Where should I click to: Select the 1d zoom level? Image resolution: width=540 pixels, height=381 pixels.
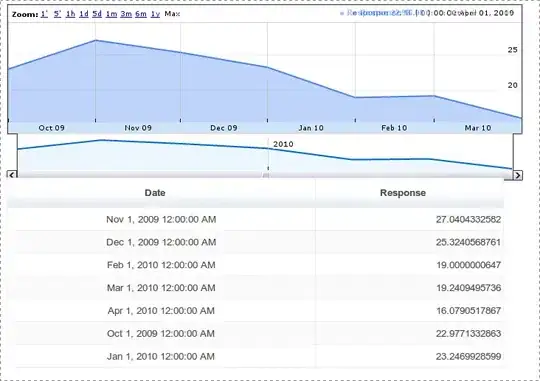point(84,14)
